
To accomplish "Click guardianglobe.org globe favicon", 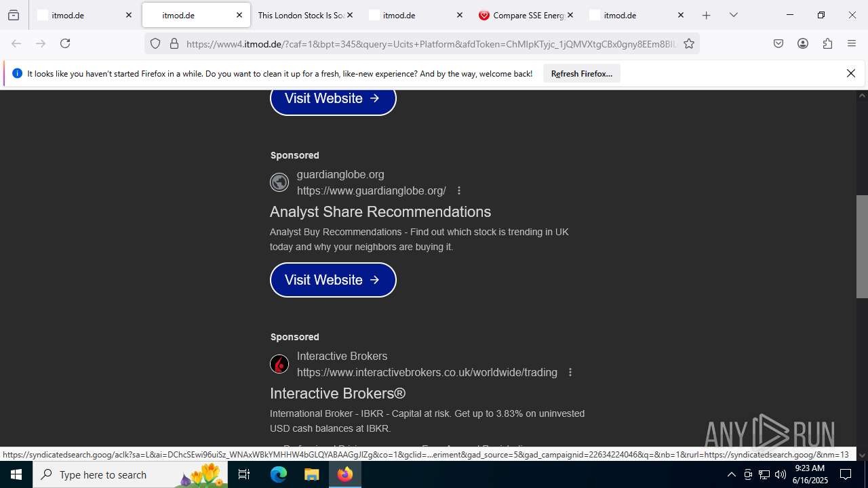I will click(279, 182).
